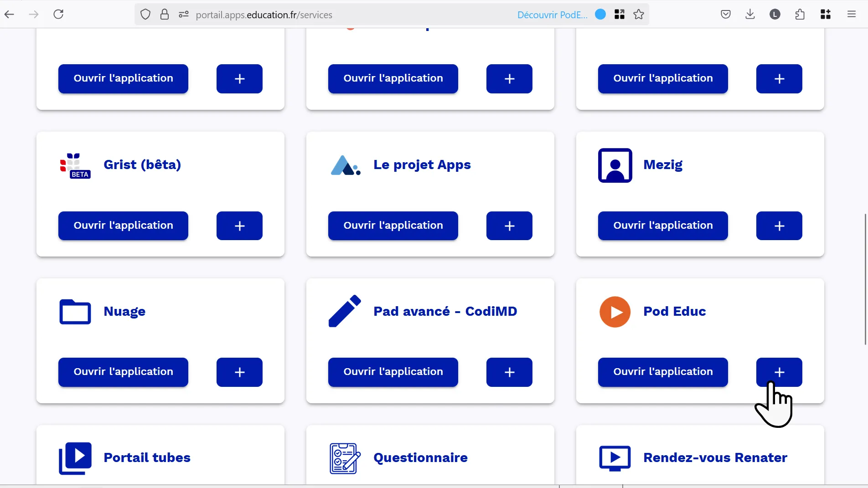Open the Grist (bêta) application
The height and width of the screenshot is (488, 868).
click(x=123, y=226)
